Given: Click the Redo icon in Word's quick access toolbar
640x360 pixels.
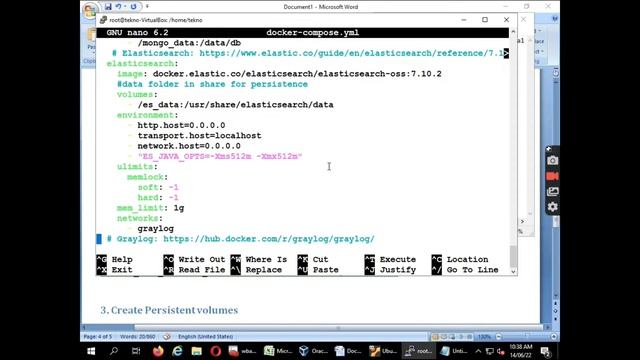Looking at the screenshot, I should click(133, 7).
